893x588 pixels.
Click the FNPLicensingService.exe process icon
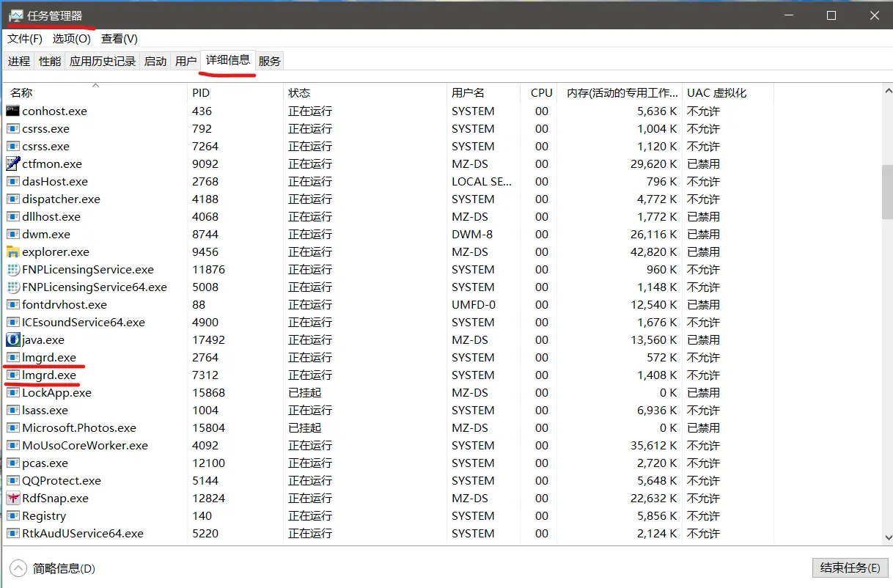click(x=12, y=269)
